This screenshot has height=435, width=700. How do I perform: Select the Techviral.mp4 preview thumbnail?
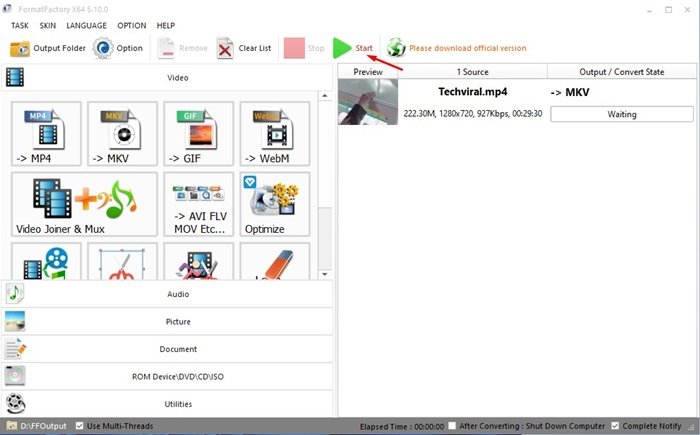(368, 102)
